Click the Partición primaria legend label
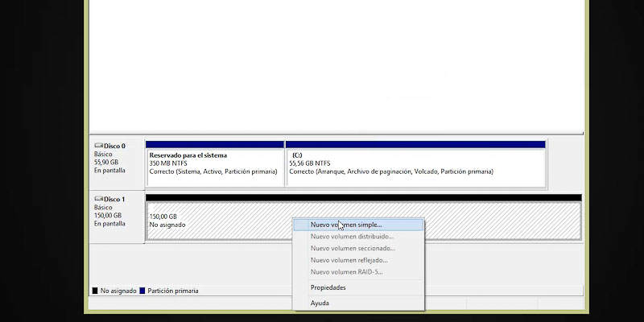Viewport: 644px width, 322px height. (x=173, y=291)
